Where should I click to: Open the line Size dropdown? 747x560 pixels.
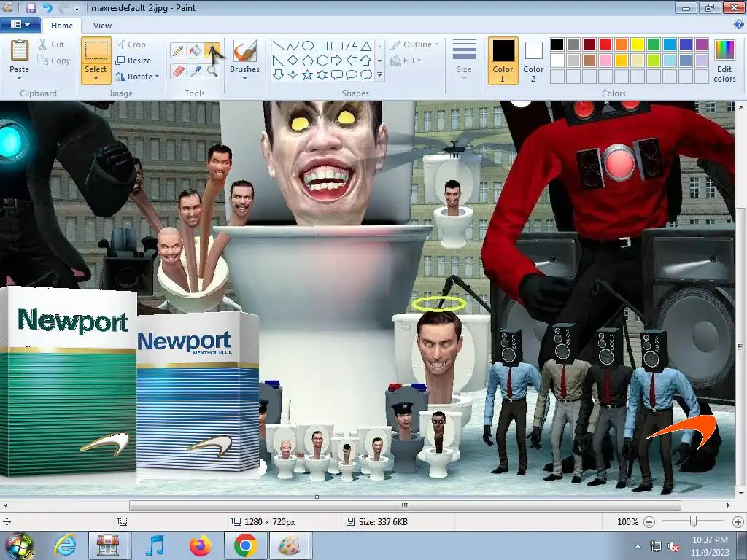(464, 60)
